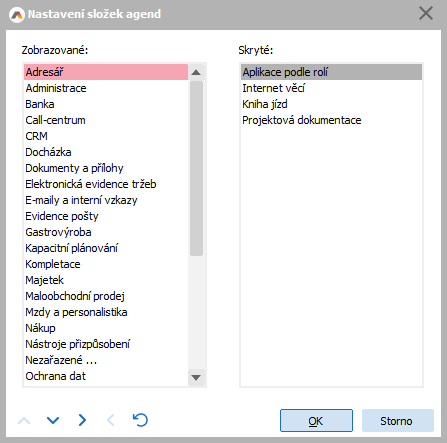The height and width of the screenshot is (443, 447).
Task: Select Kniha jízd in Skryté list
Action: (x=331, y=104)
